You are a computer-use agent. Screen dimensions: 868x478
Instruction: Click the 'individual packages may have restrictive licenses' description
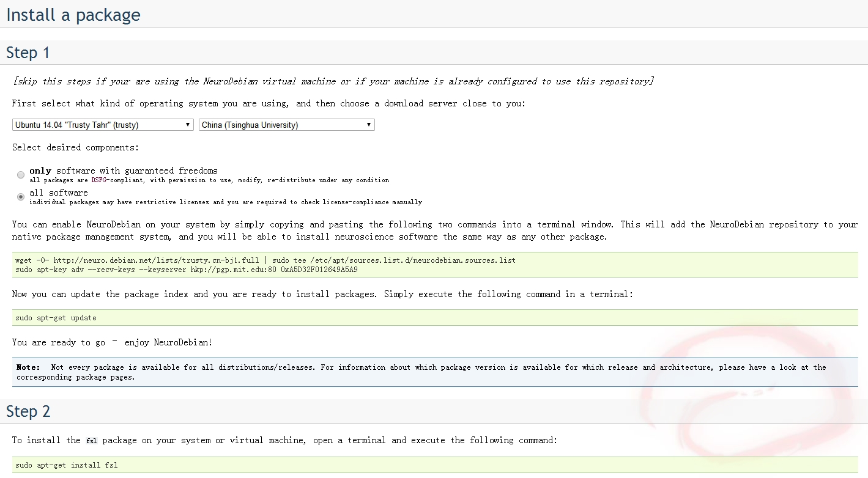(x=226, y=202)
